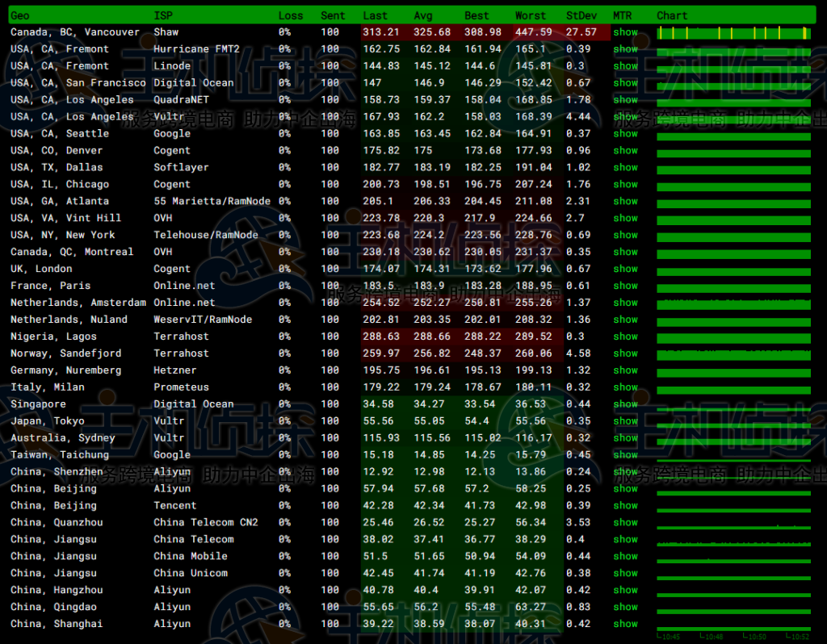
Task: Open 'show' for Italy Milan Prometeus
Action: (x=625, y=387)
